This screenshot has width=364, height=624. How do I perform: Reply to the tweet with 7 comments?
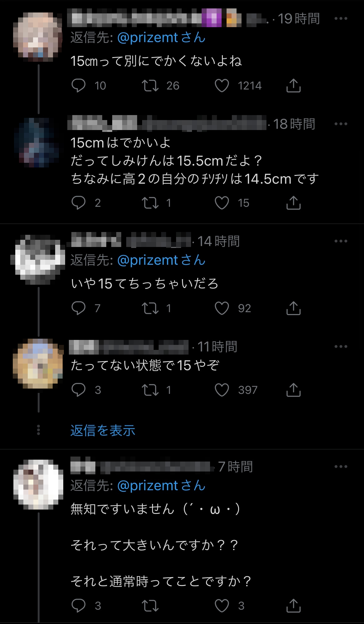(x=79, y=308)
